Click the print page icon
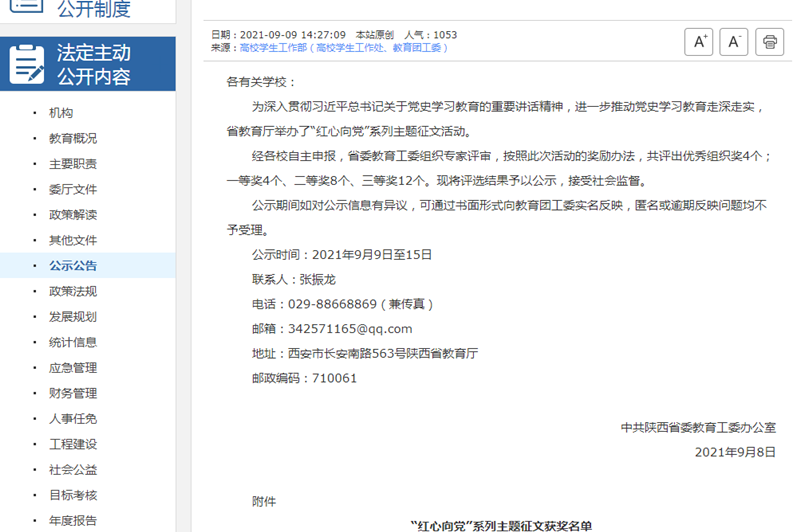800x532 pixels. coord(769,41)
